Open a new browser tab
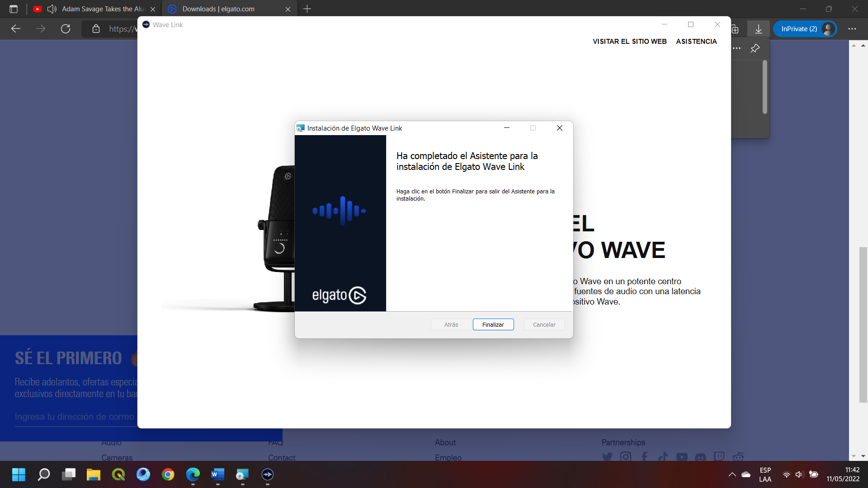Screen dimensions: 868x488 click(x=307, y=9)
